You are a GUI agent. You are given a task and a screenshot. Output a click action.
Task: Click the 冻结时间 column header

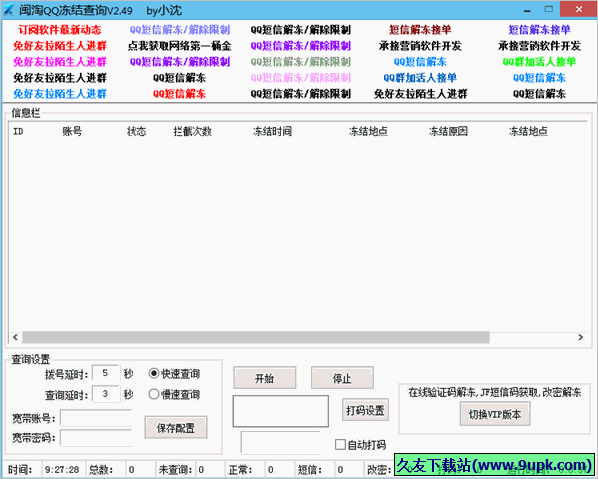point(272,132)
